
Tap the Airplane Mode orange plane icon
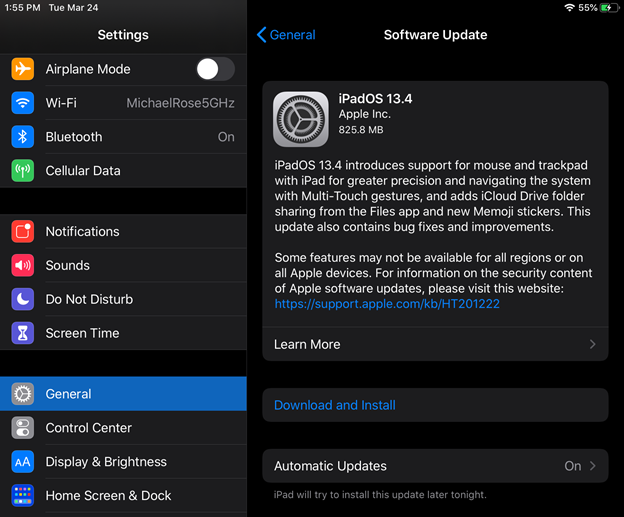(23, 69)
